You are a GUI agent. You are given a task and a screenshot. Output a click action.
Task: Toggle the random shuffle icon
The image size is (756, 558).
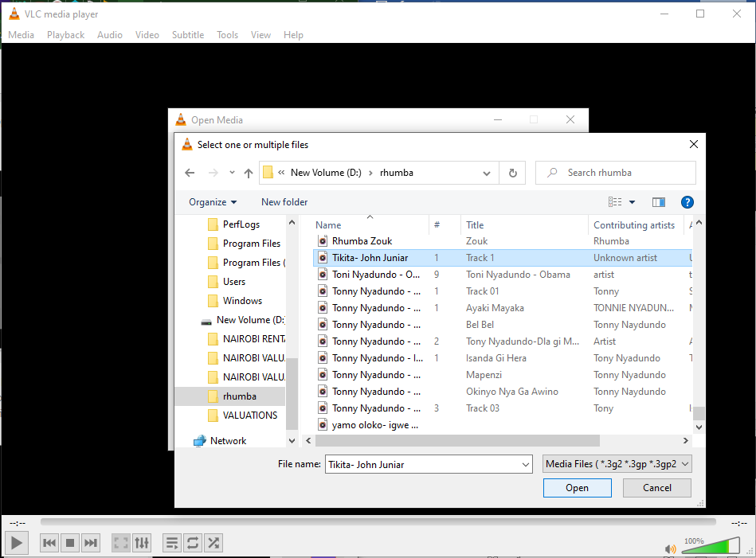coord(213,543)
